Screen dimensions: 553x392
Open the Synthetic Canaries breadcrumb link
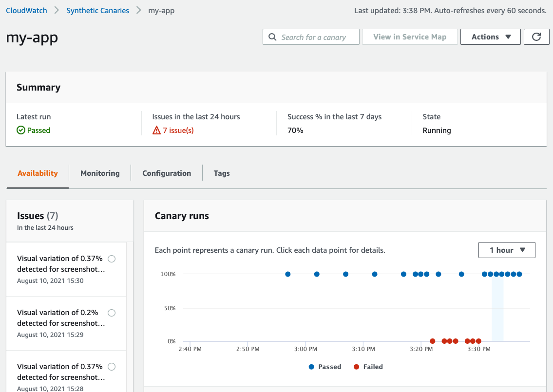pyautogui.click(x=97, y=10)
